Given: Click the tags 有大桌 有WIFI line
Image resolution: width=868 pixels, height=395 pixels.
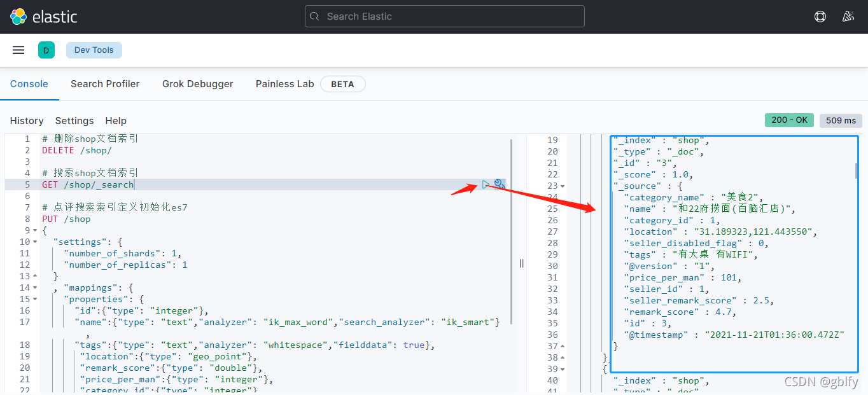Looking at the screenshot, I should (691, 254).
